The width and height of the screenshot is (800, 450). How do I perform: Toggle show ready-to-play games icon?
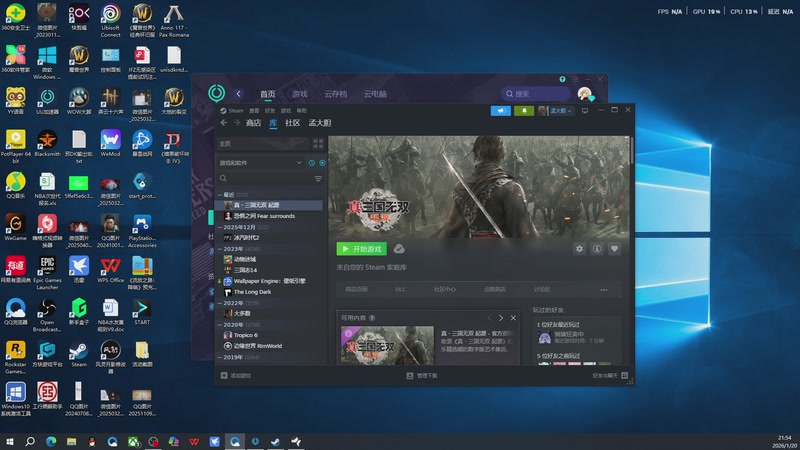[x=322, y=163]
